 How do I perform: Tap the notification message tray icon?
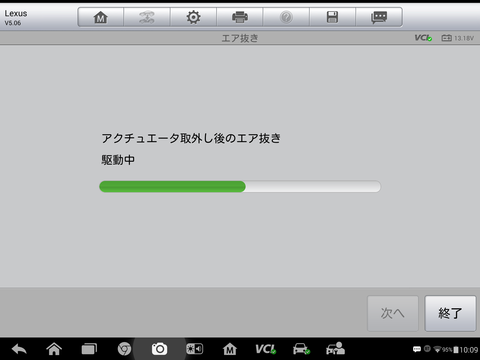click(x=417, y=349)
